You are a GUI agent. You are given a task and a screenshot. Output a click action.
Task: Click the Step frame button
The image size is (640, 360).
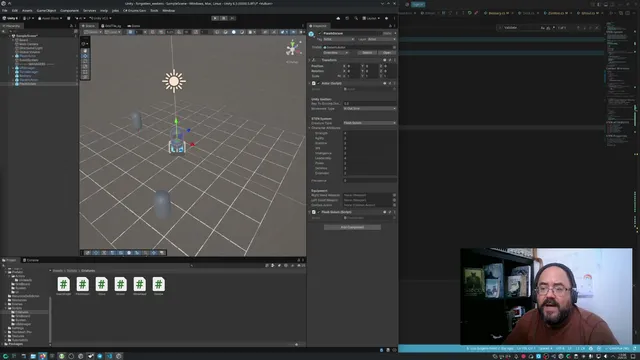coord(232,18)
